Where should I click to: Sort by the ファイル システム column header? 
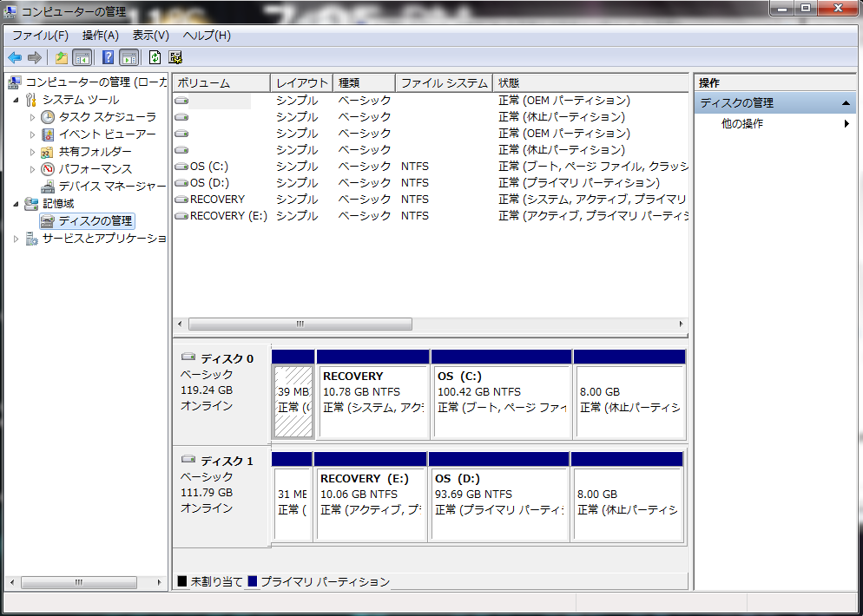point(443,83)
